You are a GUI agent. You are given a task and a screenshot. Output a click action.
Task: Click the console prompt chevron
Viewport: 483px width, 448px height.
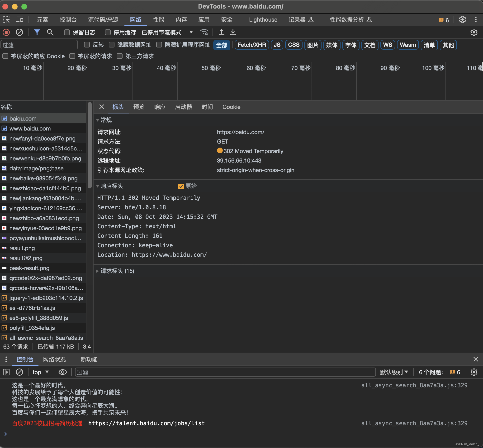pyautogui.click(x=5, y=434)
